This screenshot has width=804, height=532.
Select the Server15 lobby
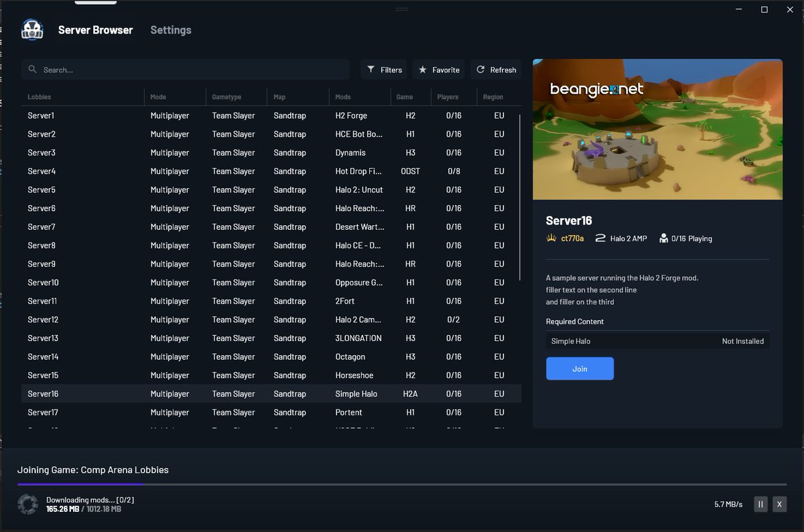click(x=271, y=375)
